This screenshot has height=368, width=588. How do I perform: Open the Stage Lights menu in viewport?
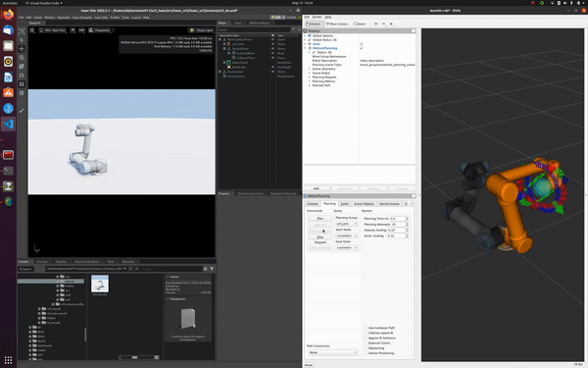coord(201,30)
